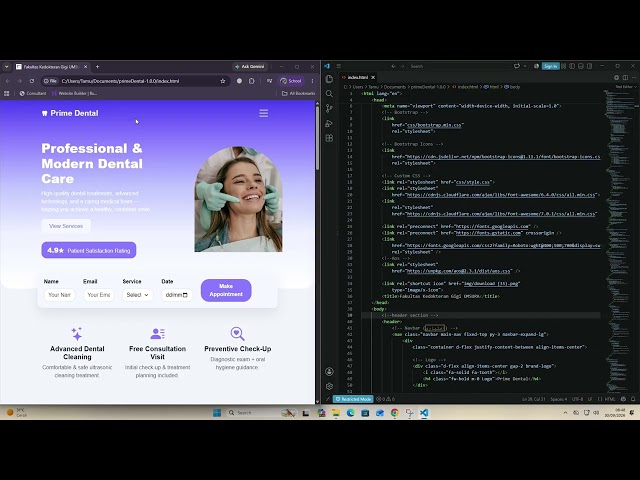Image resolution: width=640 pixels, height=480 pixels.
Task: Go back in Chrome browser
Action: [x=8, y=81]
